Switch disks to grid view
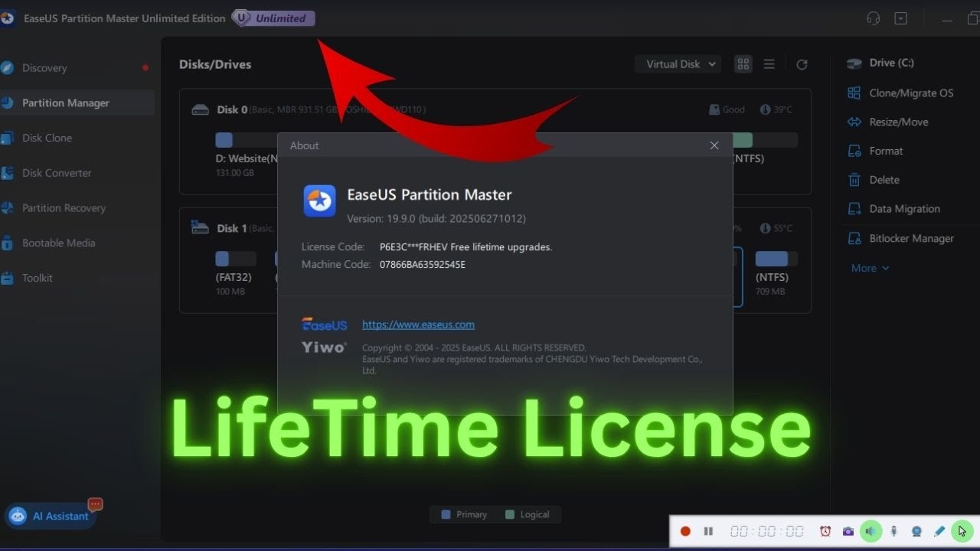 [x=743, y=64]
